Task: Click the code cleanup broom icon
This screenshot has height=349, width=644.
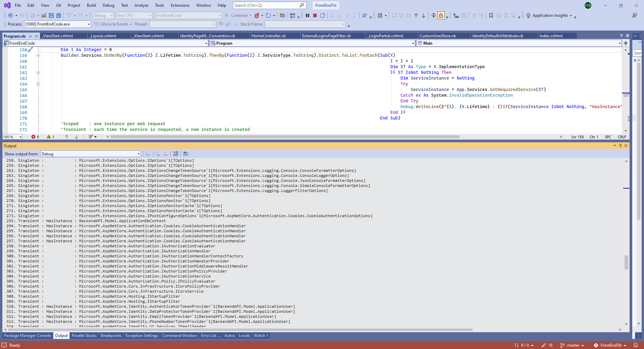Action: (x=91, y=137)
